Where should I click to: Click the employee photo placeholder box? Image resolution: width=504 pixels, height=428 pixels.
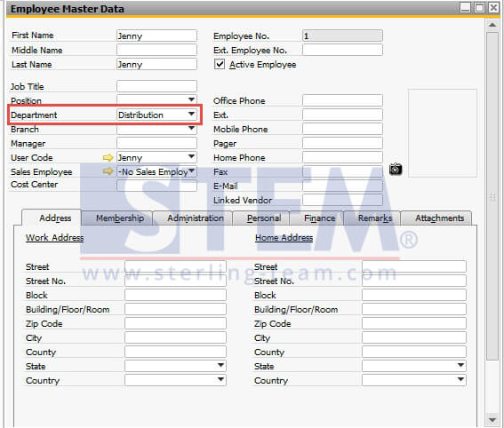click(443, 133)
